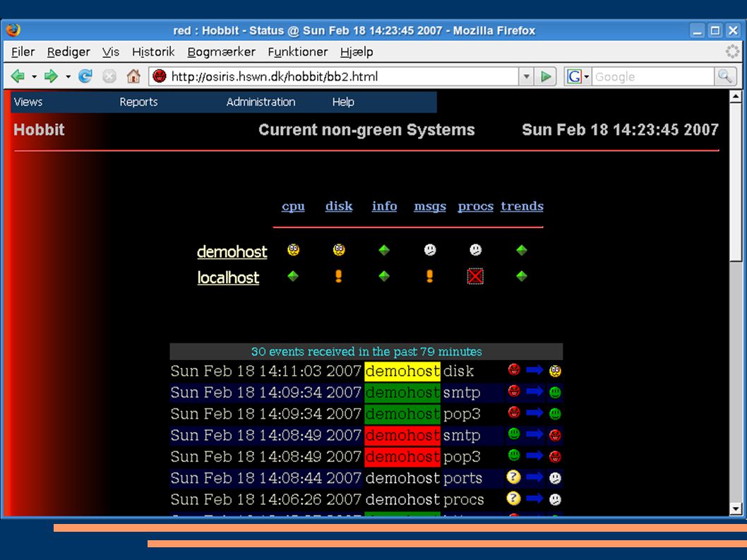The width and height of the screenshot is (747, 560).
Task: Open demohost procs clear status icon
Action: pos(475,250)
